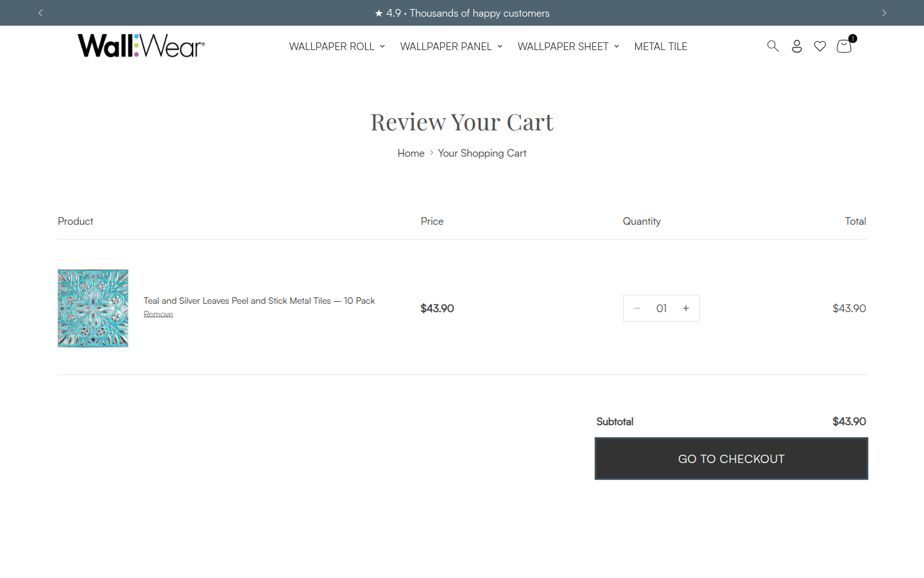The image size is (924, 578).
Task: Click the Total column header
Action: pyautogui.click(x=855, y=221)
